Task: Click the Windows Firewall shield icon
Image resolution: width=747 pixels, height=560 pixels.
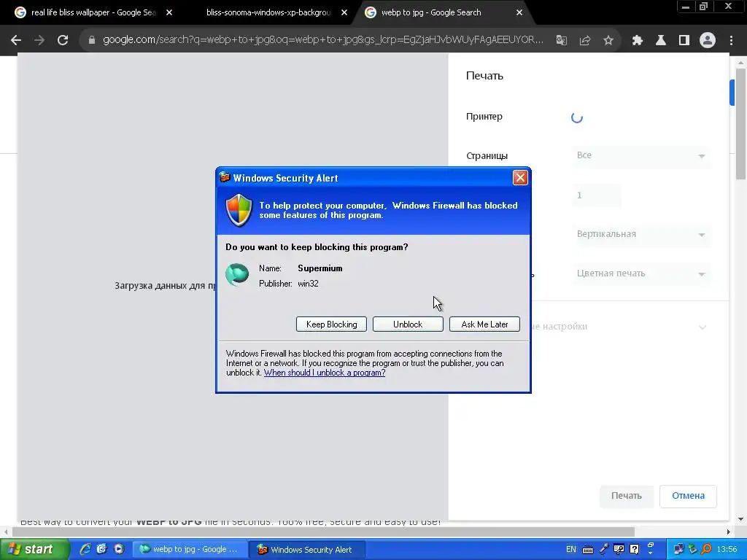Action: [x=239, y=210]
